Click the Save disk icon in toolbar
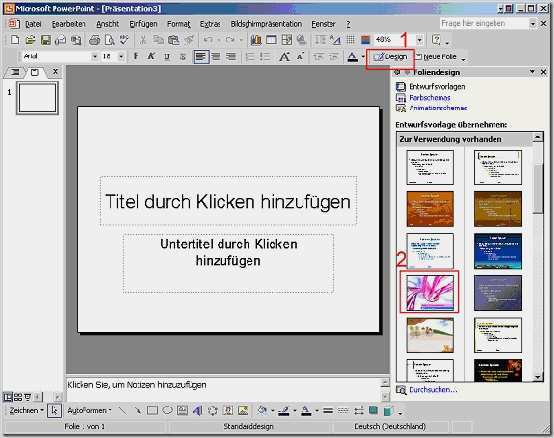The height and width of the screenshot is (438, 554). [x=46, y=40]
